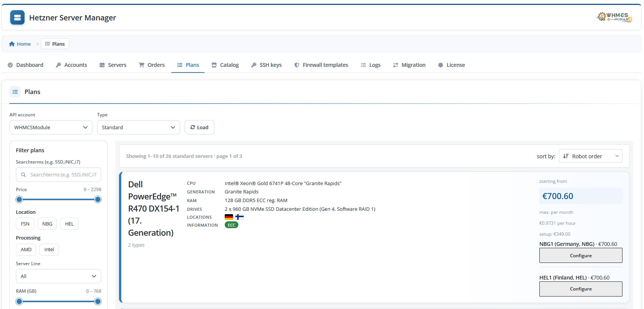Click the Hetzner Server Manager logo icon
Screen dimensions: 644x309
[x=17, y=17]
